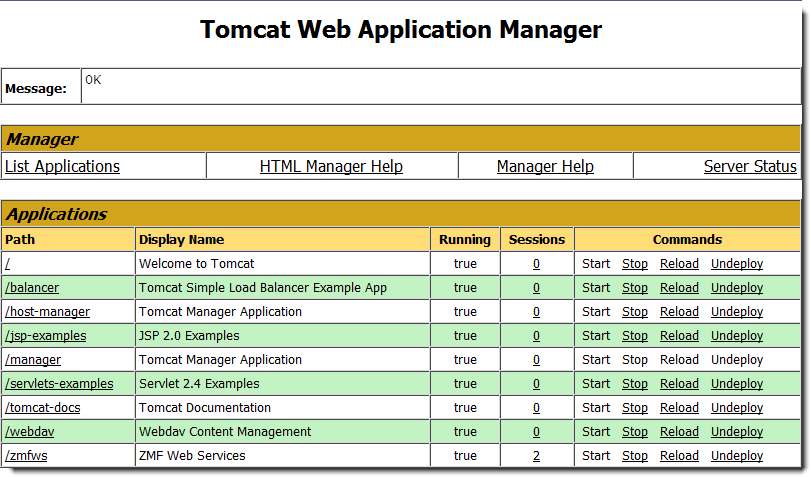
Task: Open the Manager Help link
Action: [545, 166]
